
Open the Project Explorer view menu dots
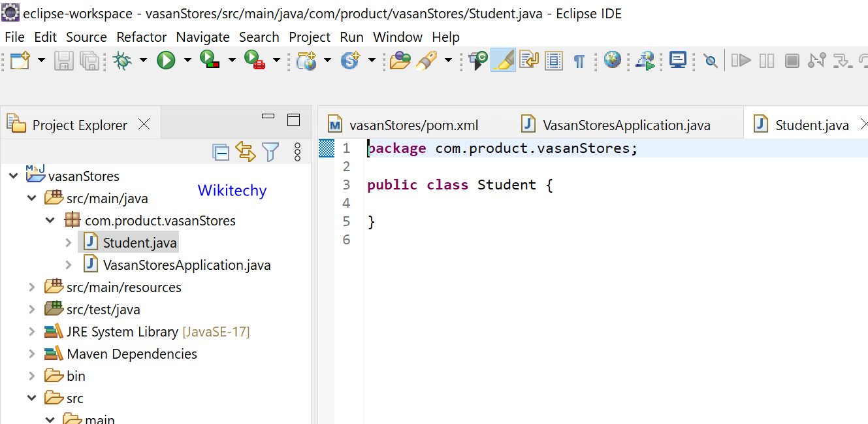coord(297,151)
